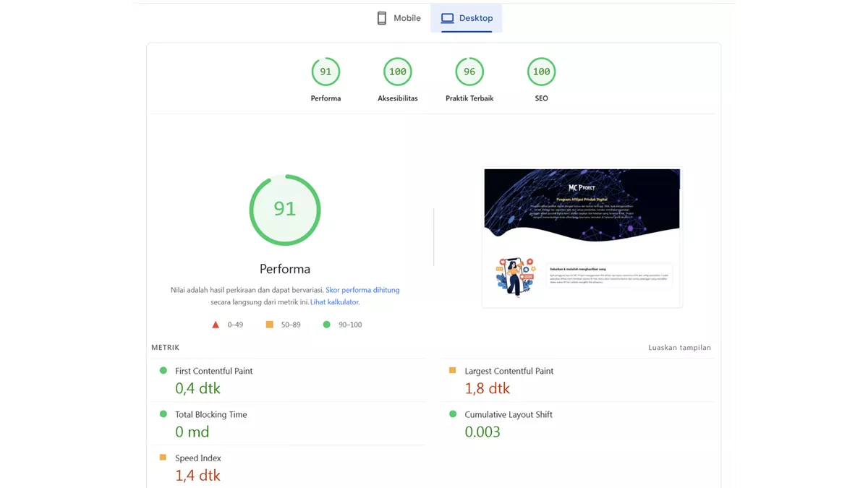Click the green dot beside First Contentful Paint
Viewport: 868px width, 488px height.
point(164,370)
